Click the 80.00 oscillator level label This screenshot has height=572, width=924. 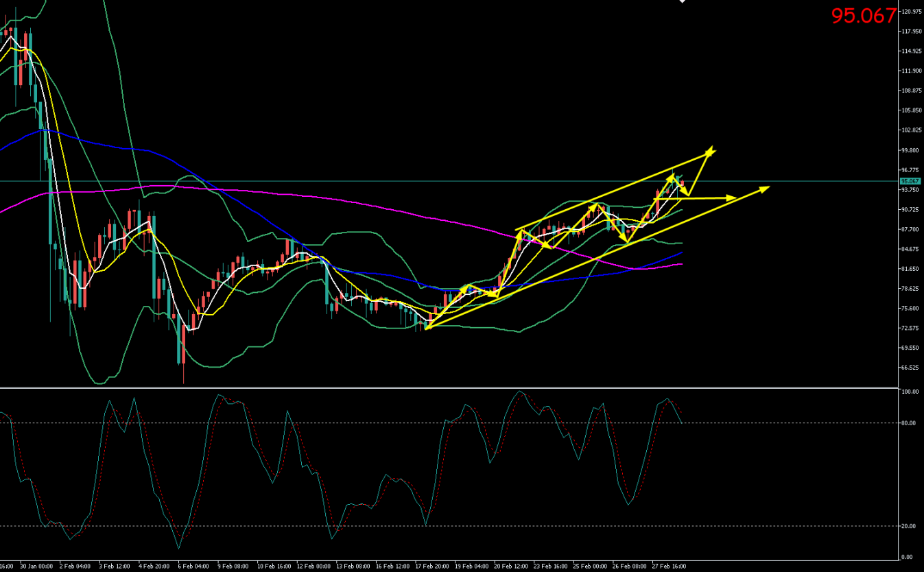pos(909,423)
